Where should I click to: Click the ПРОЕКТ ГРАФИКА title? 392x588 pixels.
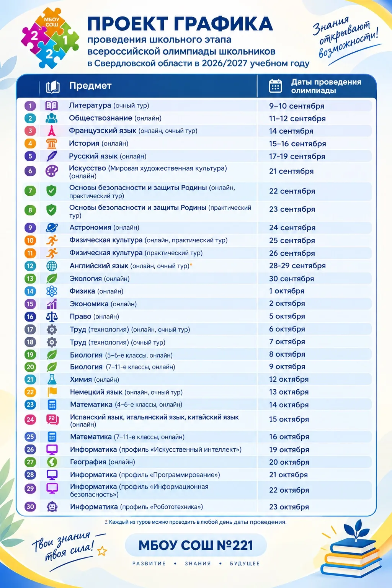[x=180, y=24]
